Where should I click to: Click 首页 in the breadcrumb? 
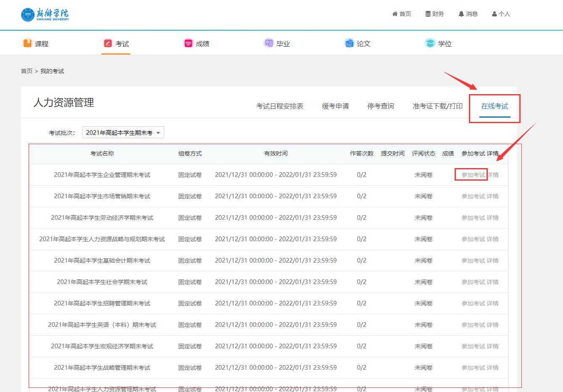coord(26,71)
